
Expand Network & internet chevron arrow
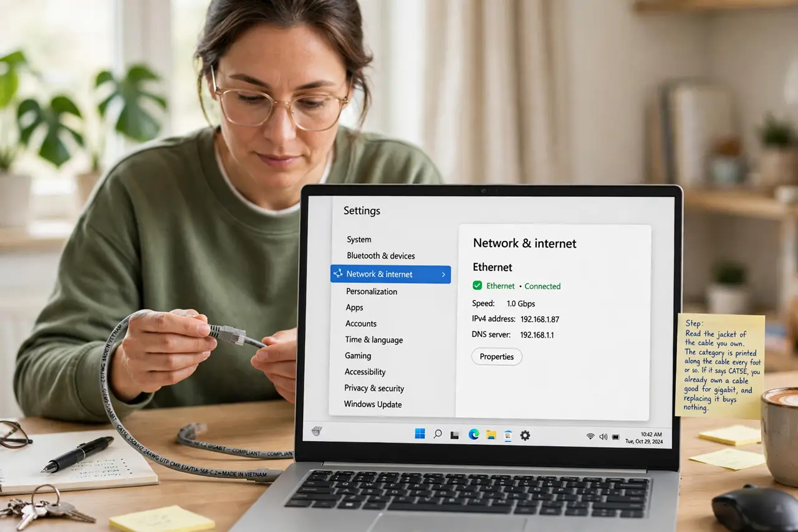point(443,274)
